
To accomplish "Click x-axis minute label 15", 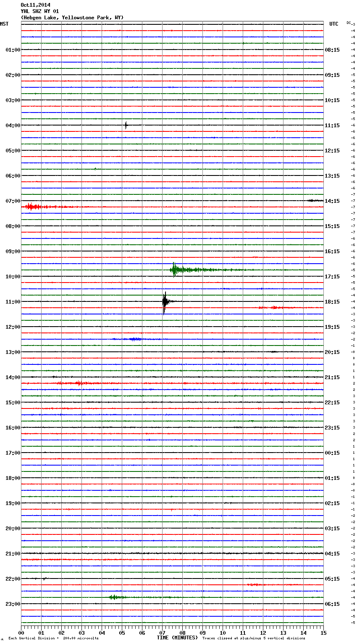I will pos(323,633).
